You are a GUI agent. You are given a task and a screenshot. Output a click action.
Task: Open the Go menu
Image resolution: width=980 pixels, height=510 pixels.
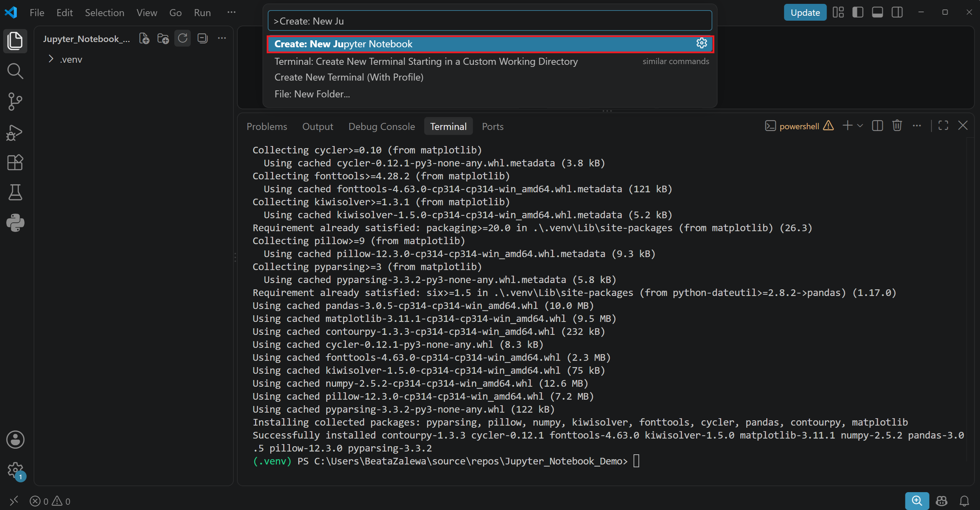click(175, 13)
